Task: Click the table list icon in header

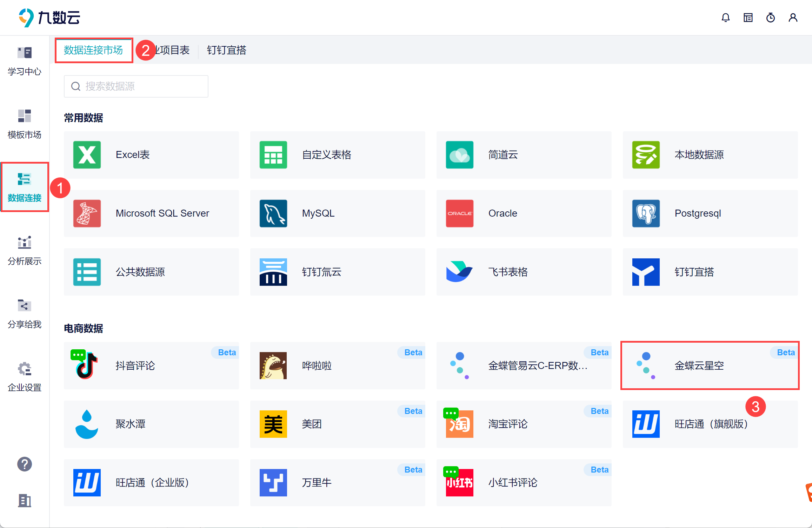Action: [748, 18]
